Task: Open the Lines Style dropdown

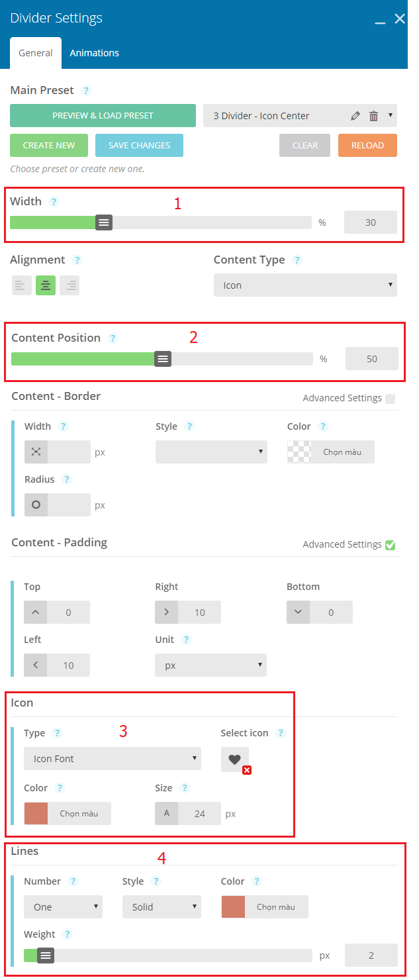Action: (x=162, y=907)
